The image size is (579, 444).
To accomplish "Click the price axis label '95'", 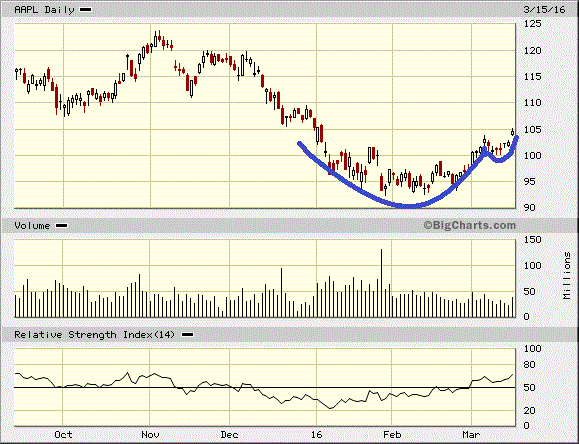I will click(530, 181).
